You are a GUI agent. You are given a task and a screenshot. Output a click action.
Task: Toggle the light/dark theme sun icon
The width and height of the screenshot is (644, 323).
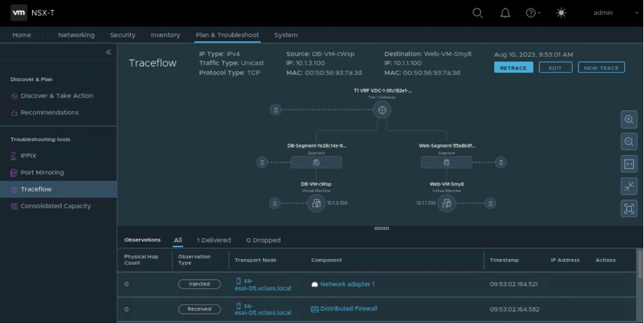coord(561,13)
